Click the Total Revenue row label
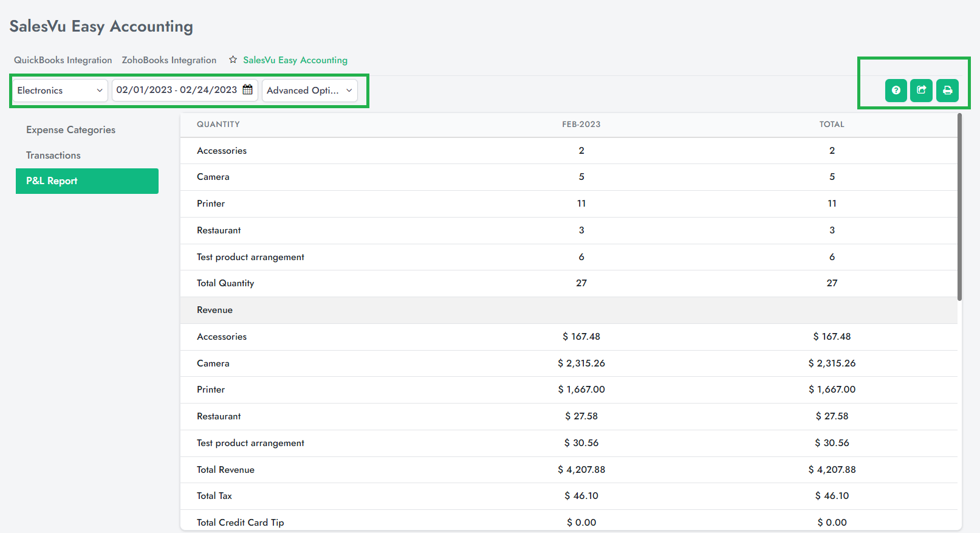 (x=225, y=470)
